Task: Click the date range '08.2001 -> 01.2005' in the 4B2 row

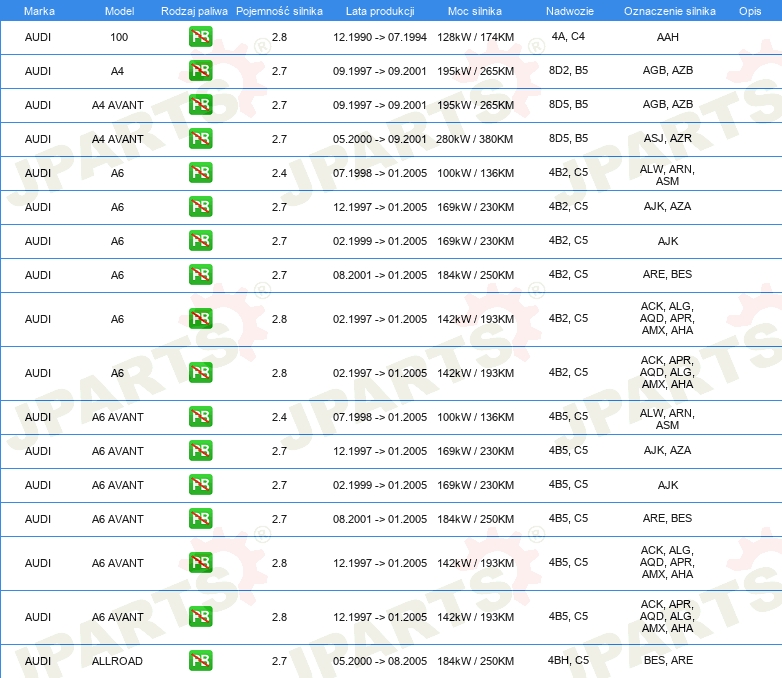Action: 380,275
